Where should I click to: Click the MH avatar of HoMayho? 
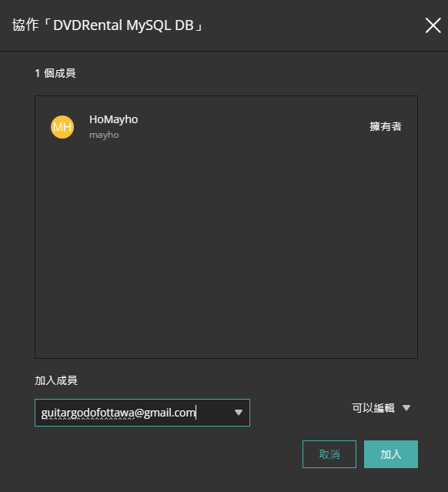coord(62,127)
